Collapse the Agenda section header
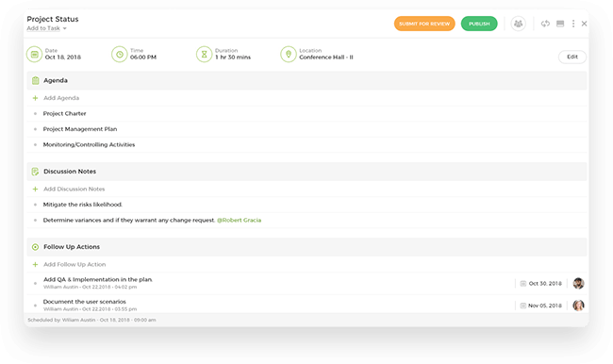This screenshot has height=364, width=613. point(306,80)
